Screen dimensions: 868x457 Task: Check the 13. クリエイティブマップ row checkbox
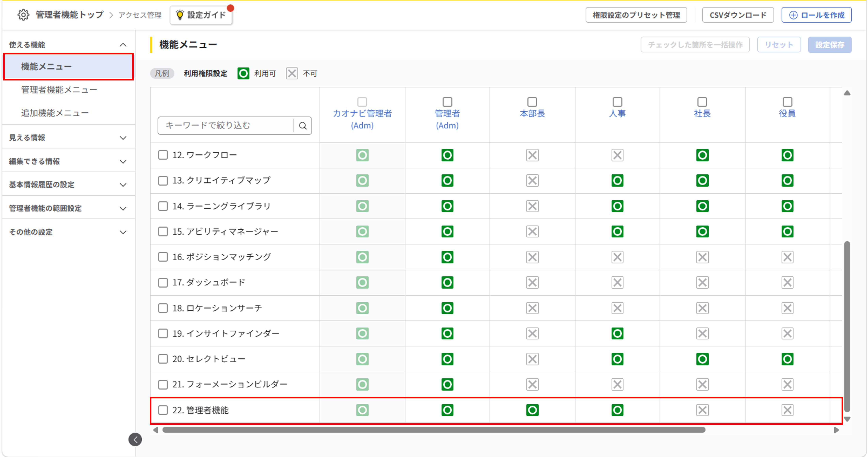coord(163,180)
